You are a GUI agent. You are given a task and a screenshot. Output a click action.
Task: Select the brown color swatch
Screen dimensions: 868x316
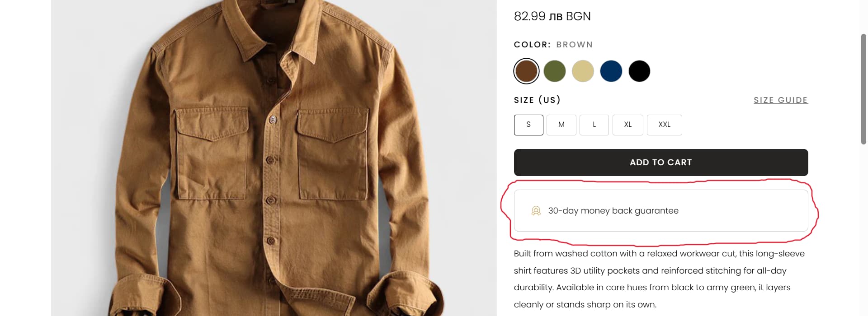click(526, 71)
